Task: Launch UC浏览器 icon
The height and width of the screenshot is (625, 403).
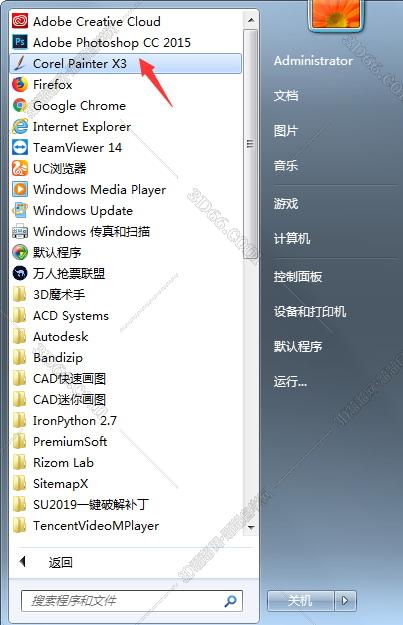Action: click(20, 168)
